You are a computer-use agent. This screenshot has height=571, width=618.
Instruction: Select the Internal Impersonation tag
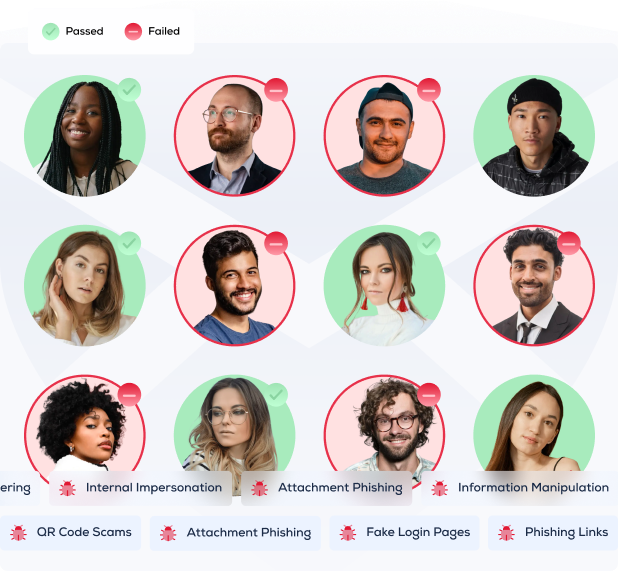tap(140, 488)
